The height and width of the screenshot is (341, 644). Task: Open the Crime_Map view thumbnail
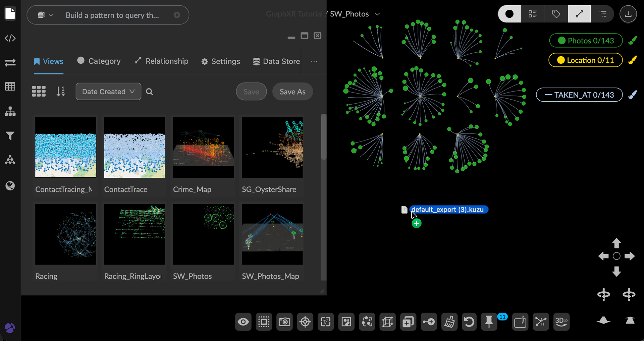tap(203, 148)
